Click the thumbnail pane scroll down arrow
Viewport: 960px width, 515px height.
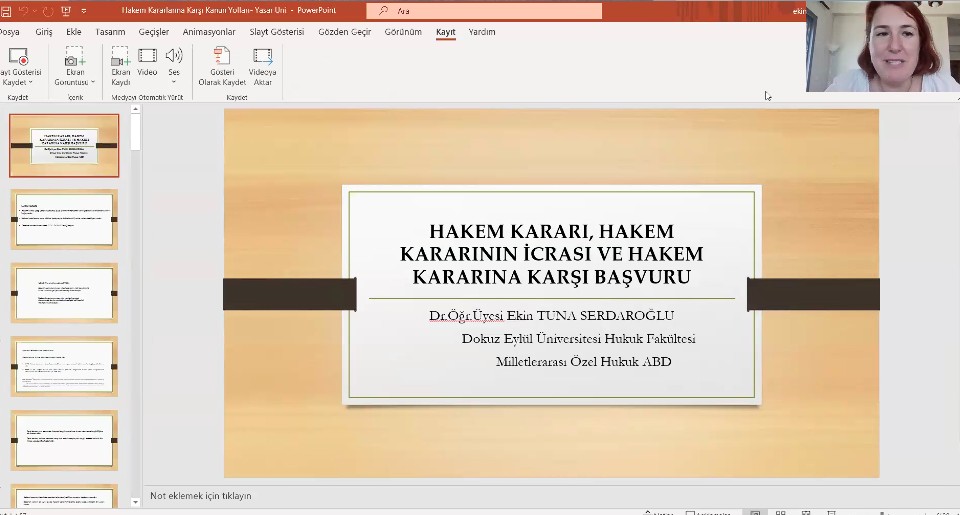point(135,502)
